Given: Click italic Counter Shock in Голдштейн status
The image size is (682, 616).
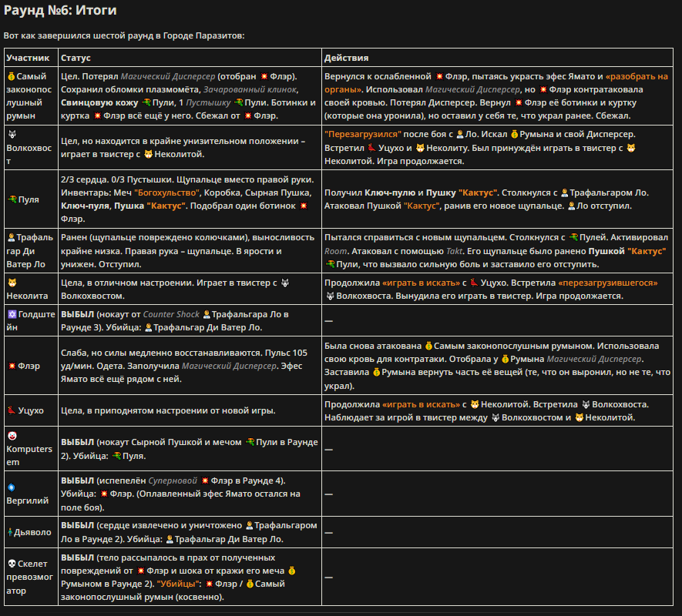Looking at the screenshot, I should 171,314.
